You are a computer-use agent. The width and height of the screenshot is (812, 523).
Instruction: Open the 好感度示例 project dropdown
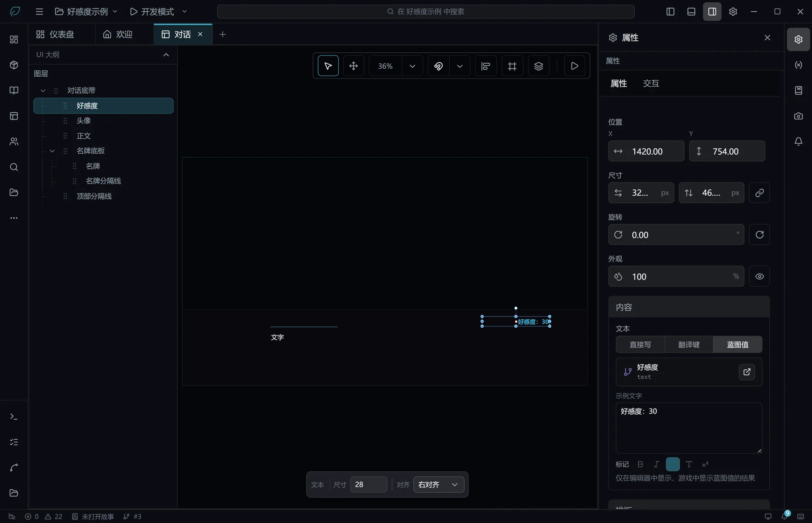tap(86, 12)
